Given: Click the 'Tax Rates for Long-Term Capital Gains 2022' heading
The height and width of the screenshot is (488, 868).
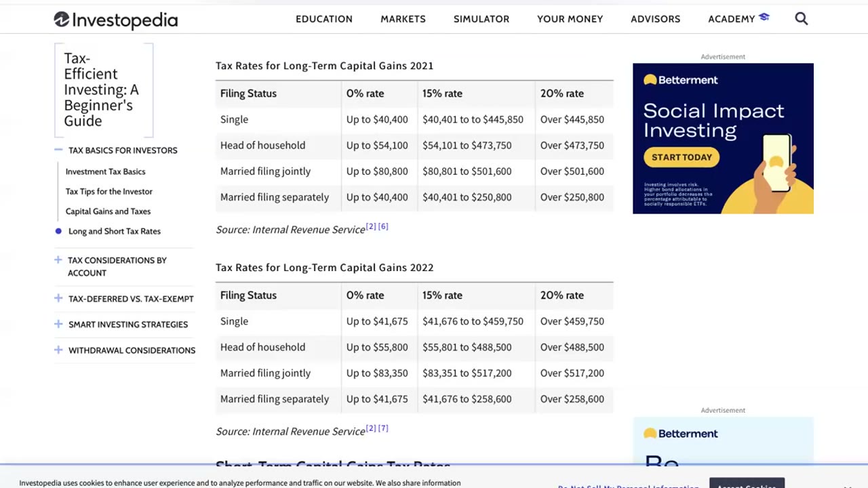Looking at the screenshot, I should (x=324, y=268).
